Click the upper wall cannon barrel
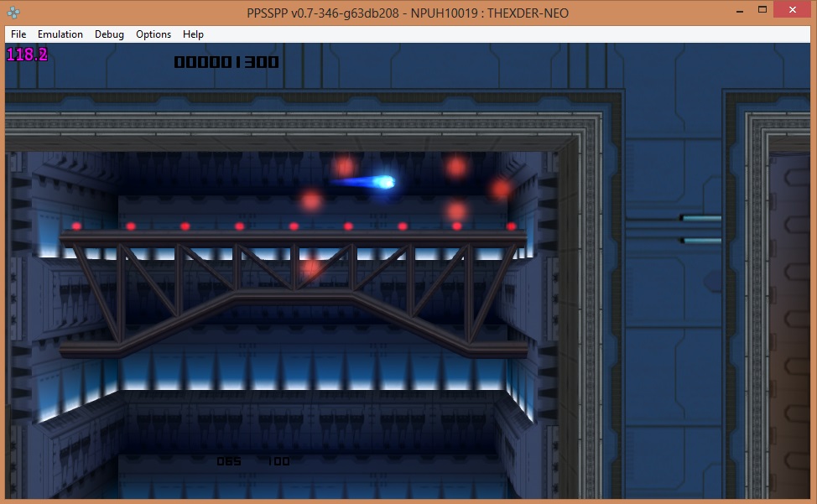Image resolution: width=817 pixels, height=504 pixels. pos(700,219)
